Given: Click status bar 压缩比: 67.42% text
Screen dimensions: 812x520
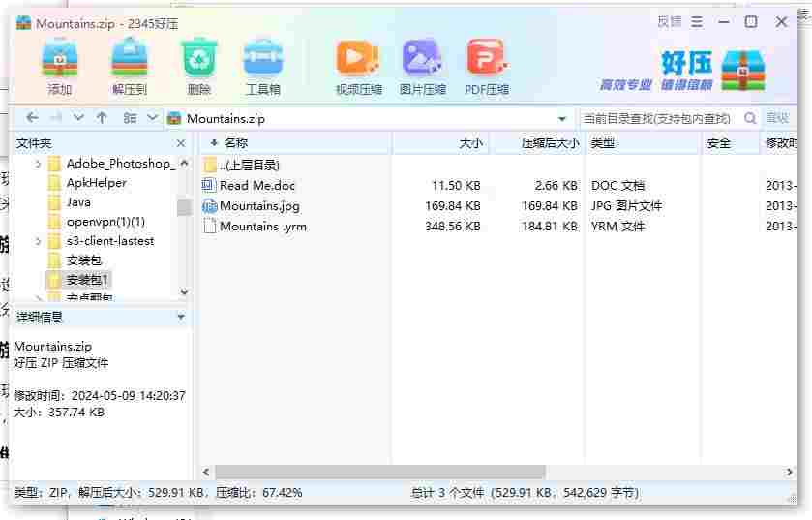Looking at the screenshot, I should (x=258, y=493).
